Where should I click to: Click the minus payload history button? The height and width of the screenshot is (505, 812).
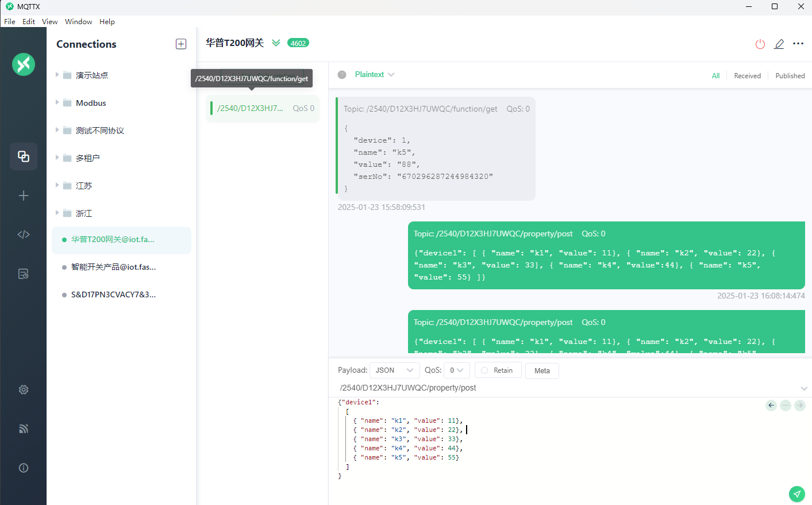(x=786, y=405)
